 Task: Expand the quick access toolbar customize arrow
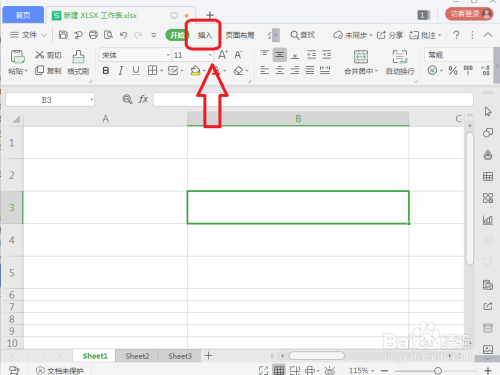(153, 35)
